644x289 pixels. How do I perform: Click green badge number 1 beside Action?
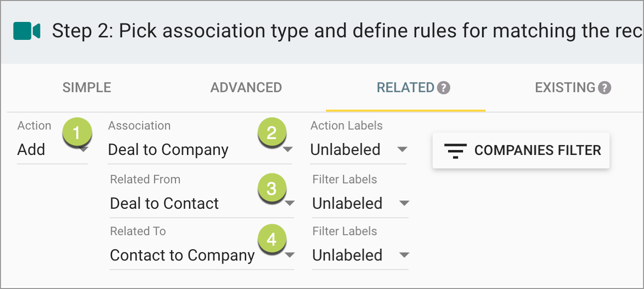click(x=77, y=133)
